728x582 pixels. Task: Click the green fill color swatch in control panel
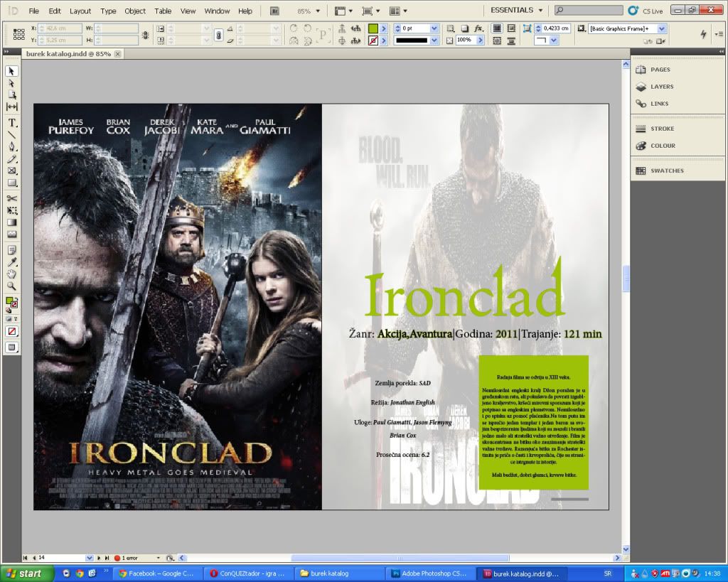click(373, 28)
